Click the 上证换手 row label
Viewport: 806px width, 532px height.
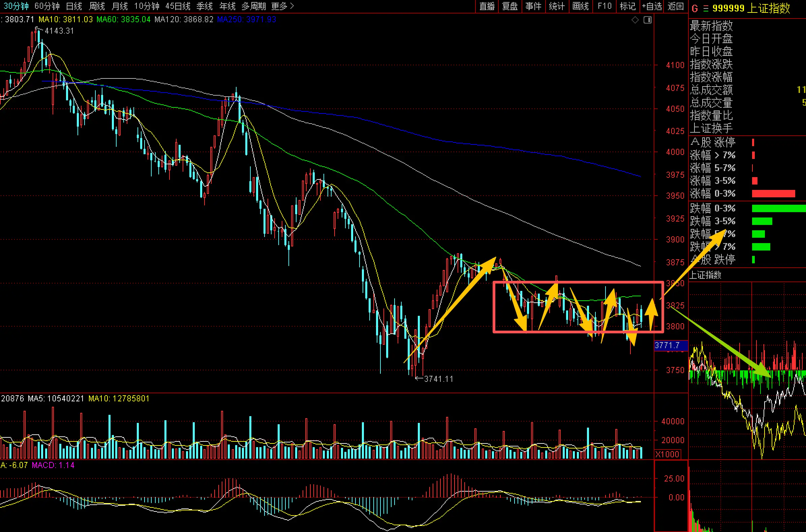[711, 128]
